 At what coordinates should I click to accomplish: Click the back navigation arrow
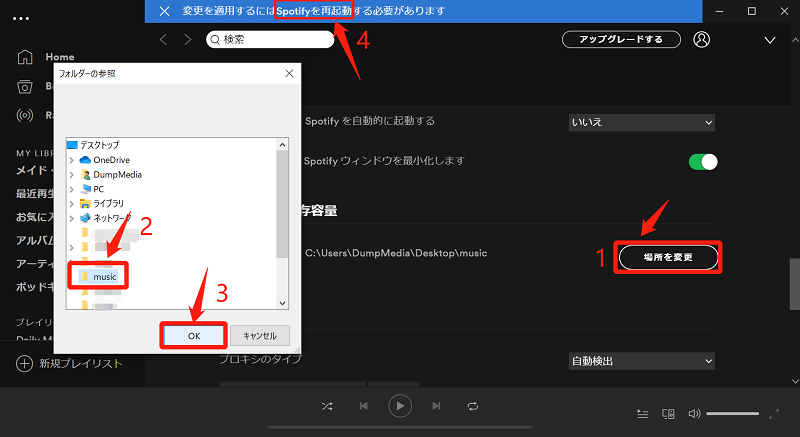pos(163,39)
